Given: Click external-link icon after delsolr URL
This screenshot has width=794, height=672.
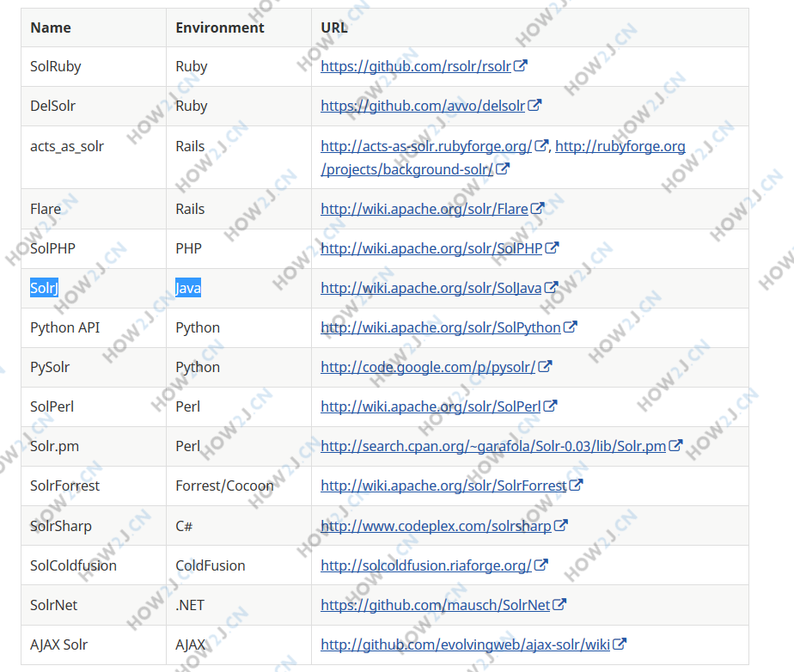Looking at the screenshot, I should coord(534,105).
